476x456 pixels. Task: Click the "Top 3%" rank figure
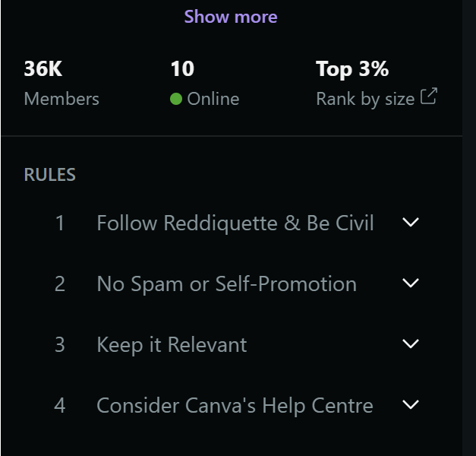(352, 69)
